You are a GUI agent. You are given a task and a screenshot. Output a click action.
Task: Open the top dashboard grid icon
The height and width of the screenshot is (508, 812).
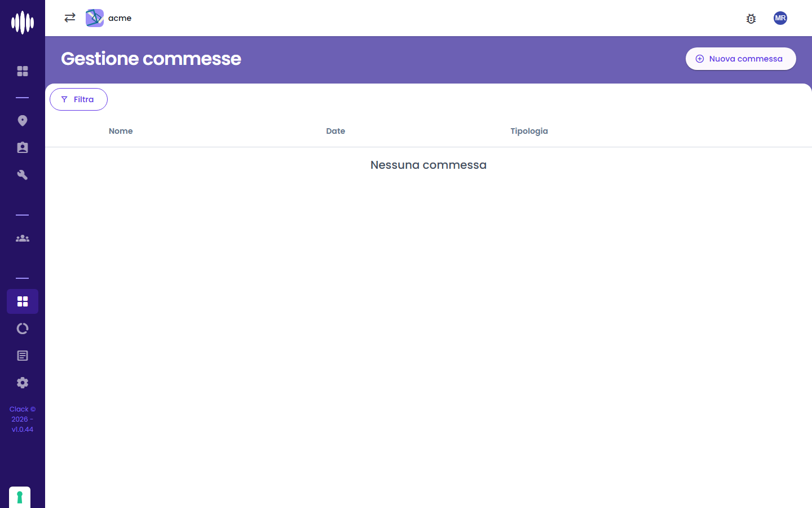point(23,71)
